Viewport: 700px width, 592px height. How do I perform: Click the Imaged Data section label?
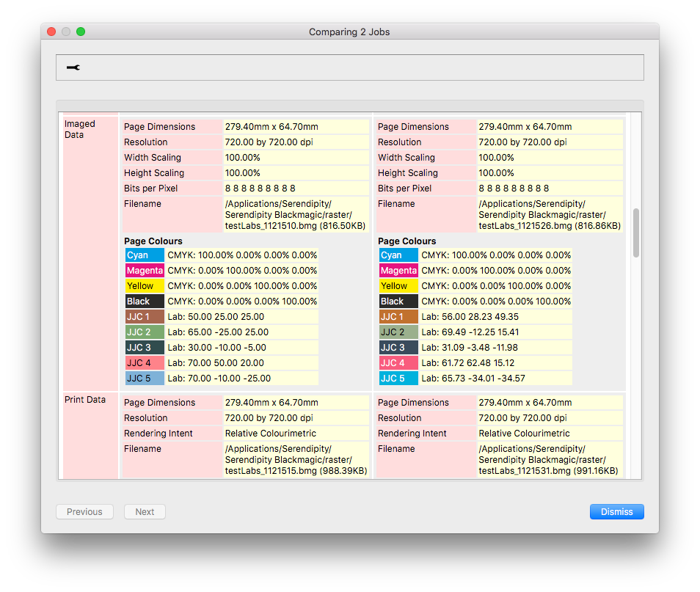pos(80,129)
